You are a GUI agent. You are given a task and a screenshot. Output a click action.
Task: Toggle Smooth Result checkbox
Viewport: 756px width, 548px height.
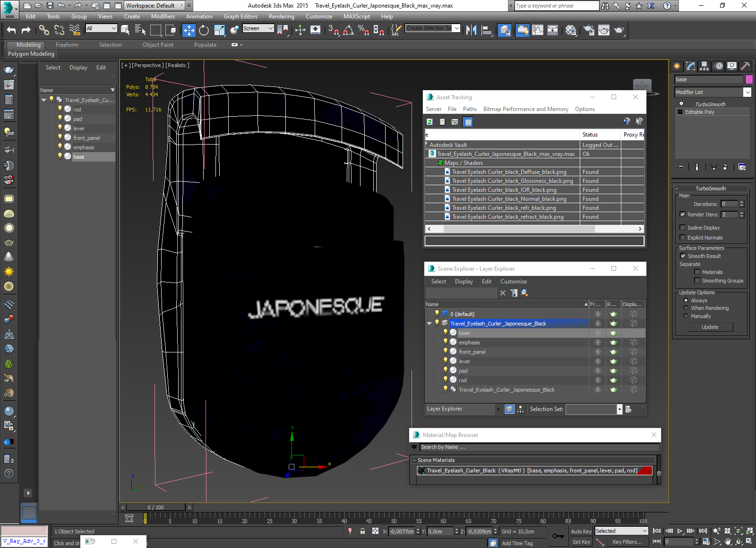pos(683,256)
